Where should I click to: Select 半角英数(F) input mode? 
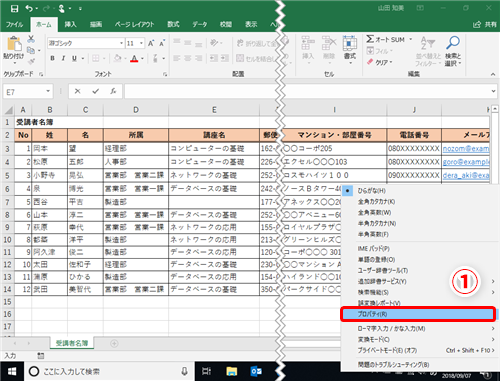coord(373,234)
